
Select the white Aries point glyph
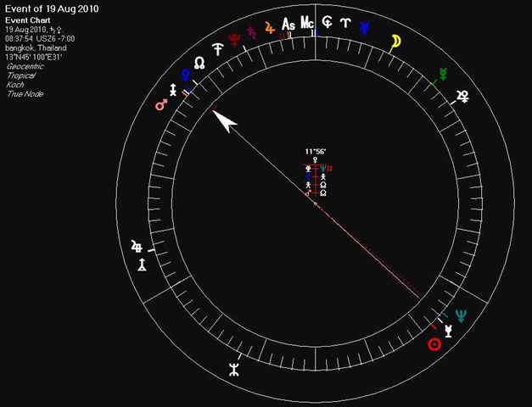pyautogui.click(x=345, y=23)
